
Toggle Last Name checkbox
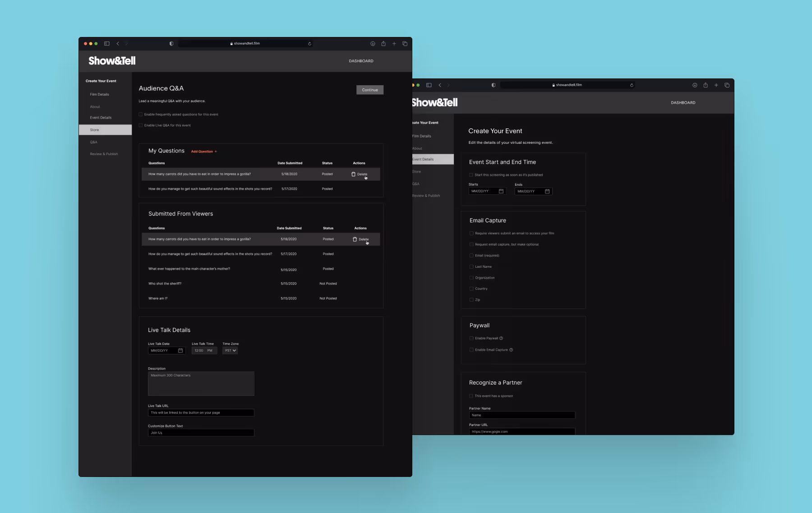(x=471, y=267)
